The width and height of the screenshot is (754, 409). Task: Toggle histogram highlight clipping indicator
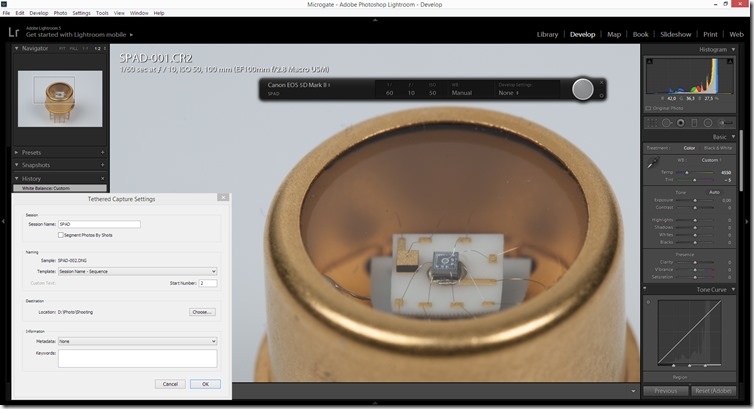pyautogui.click(x=730, y=62)
